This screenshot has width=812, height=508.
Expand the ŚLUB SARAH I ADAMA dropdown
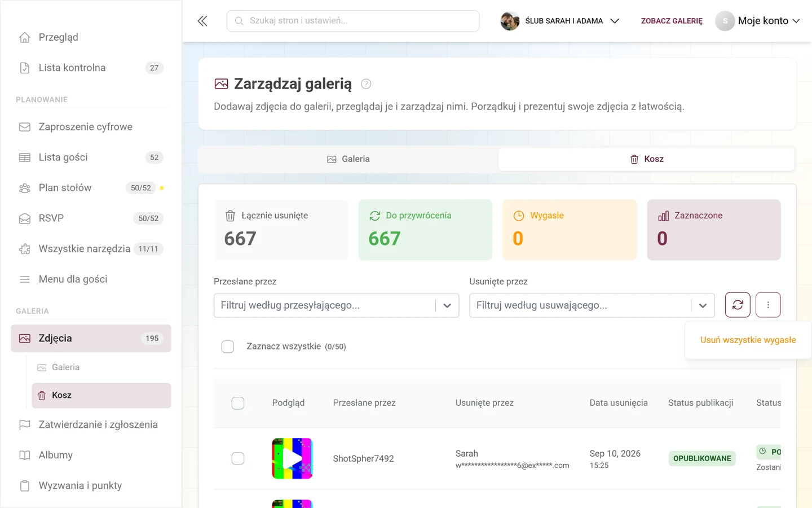click(x=560, y=21)
